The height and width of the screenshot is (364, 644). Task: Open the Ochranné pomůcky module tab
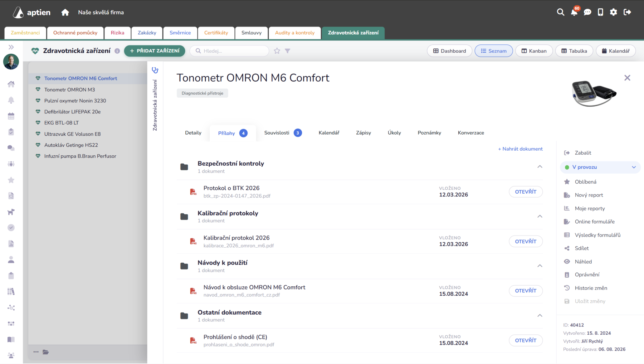pos(75,33)
